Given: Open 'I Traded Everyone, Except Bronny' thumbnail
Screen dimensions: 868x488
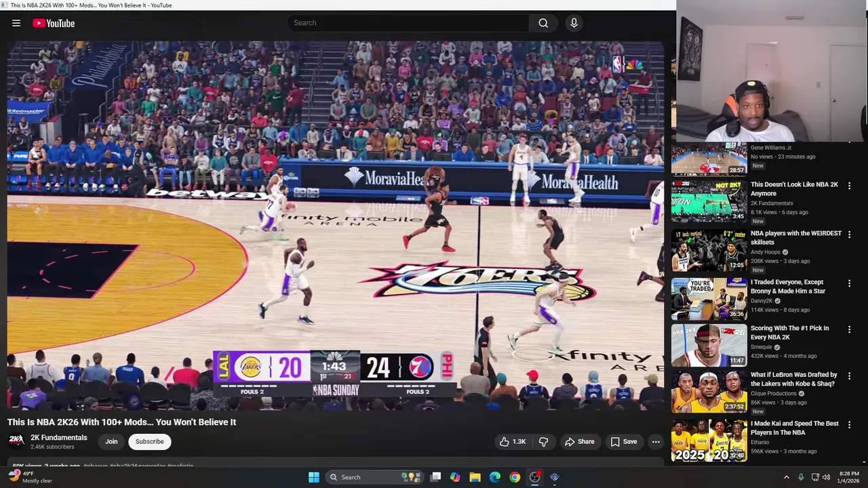Looking at the screenshot, I should (x=709, y=299).
